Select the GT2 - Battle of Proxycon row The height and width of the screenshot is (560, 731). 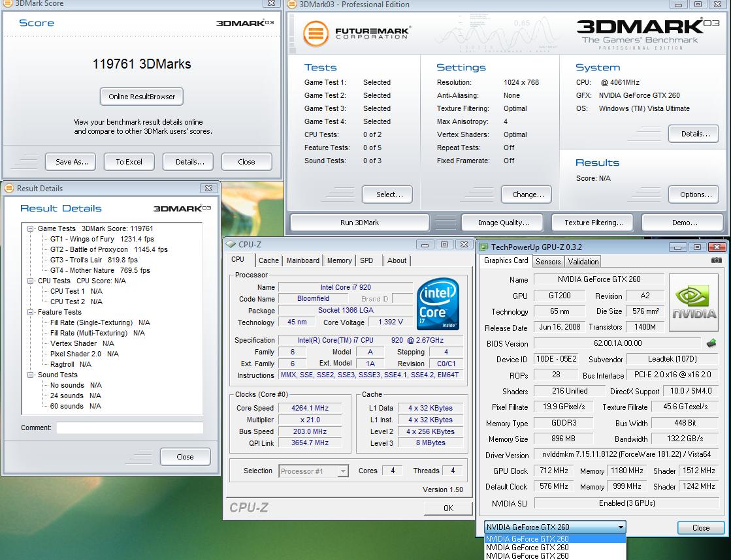point(108,250)
